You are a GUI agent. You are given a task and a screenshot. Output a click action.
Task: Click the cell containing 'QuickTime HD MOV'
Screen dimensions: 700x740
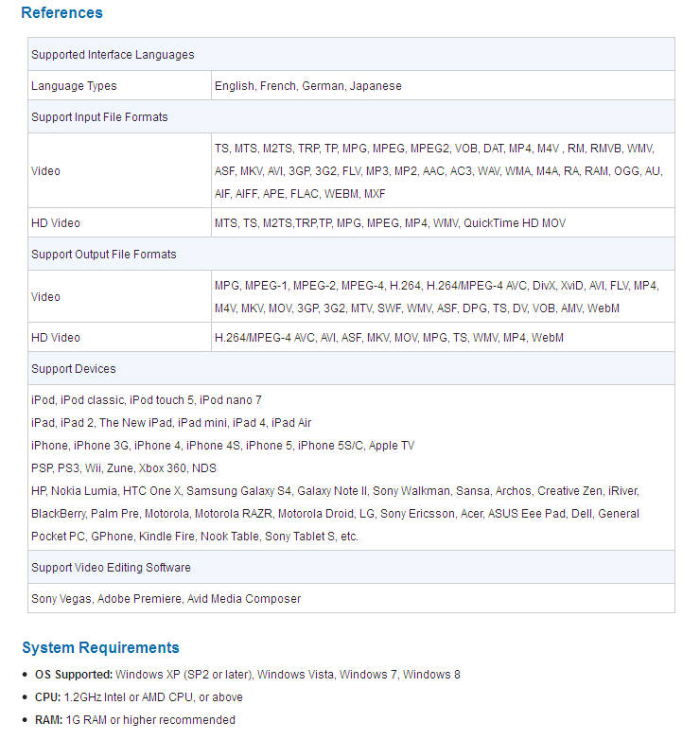[443, 222]
